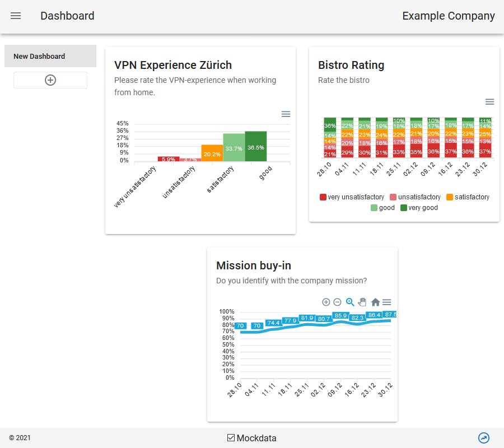Open Bistro Rating chart options menu
The width and height of the screenshot is (504, 448).
pos(489,102)
